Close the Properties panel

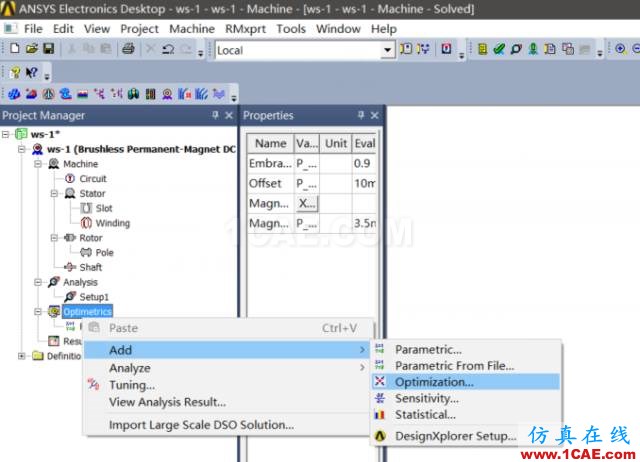point(375,116)
